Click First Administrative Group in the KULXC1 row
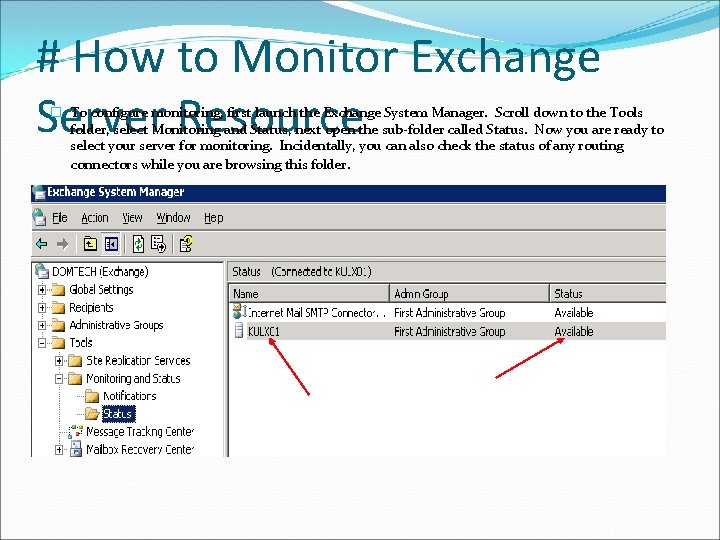Viewport: 720px width, 540px height. point(450,331)
